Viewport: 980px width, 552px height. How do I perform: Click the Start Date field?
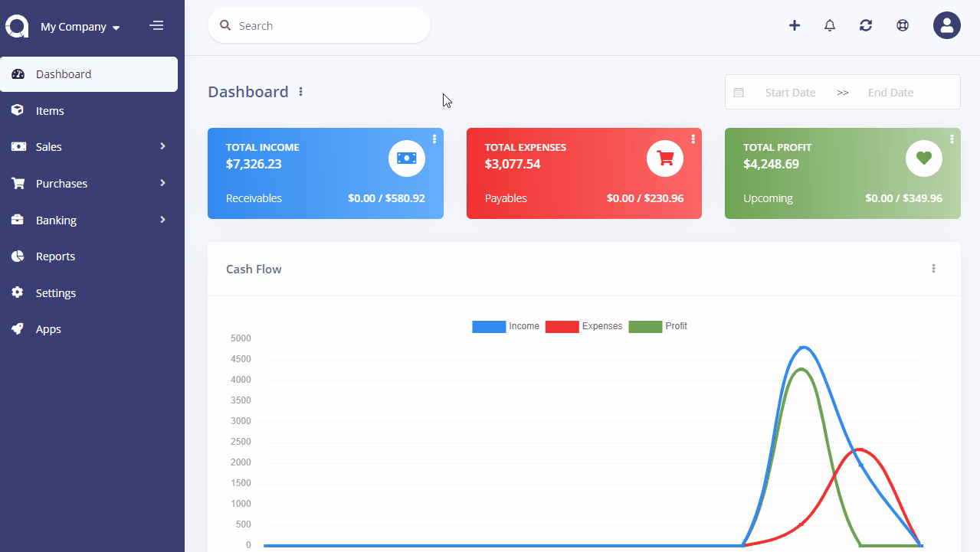click(x=790, y=93)
